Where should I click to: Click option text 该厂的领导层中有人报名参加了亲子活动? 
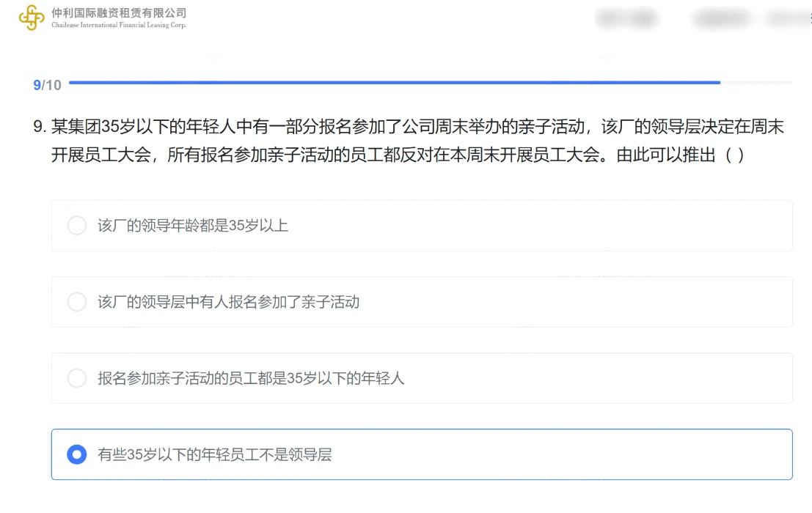pos(228,302)
